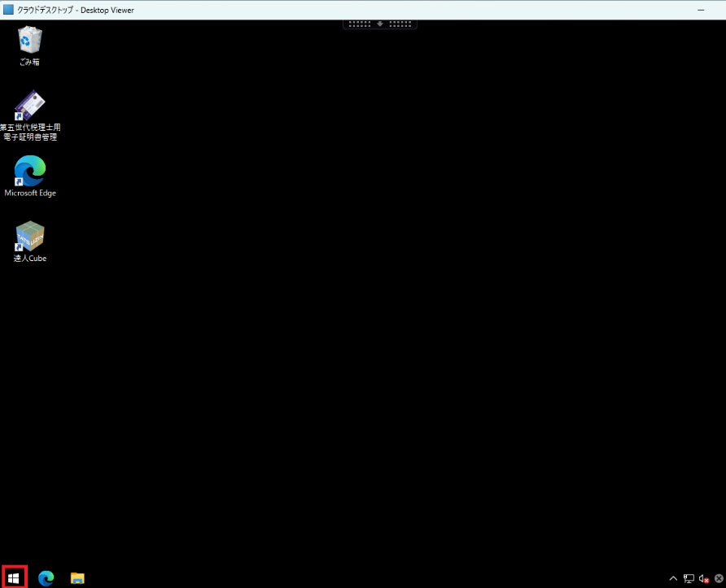Open File Explorer from the taskbar
This screenshot has height=588, width=726.
[77, 578]
